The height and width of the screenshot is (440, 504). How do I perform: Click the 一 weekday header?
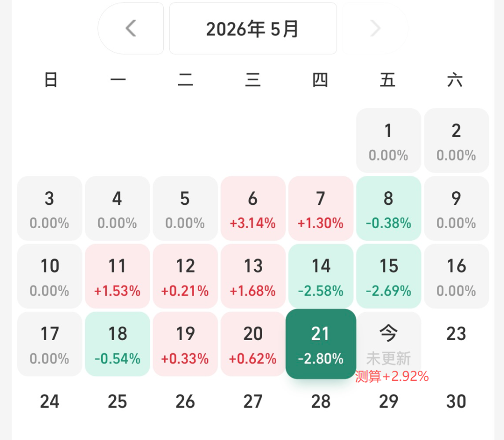118,80
